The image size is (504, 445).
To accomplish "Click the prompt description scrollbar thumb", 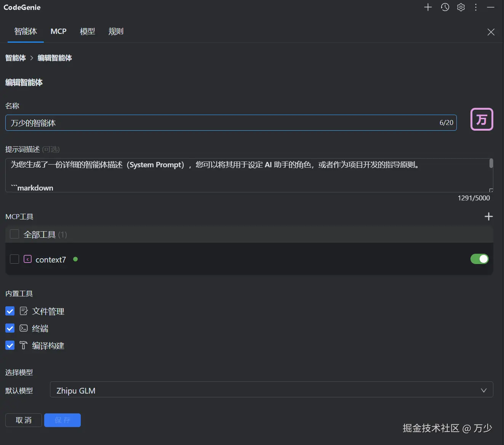I will (491, 163).
